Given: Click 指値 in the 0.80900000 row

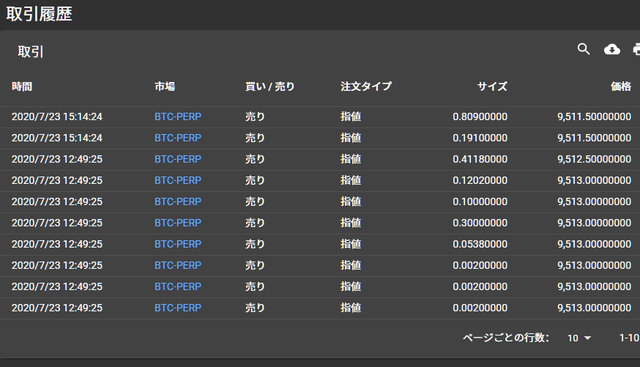Looking at the screenshot, I should (x=351, y=117).
